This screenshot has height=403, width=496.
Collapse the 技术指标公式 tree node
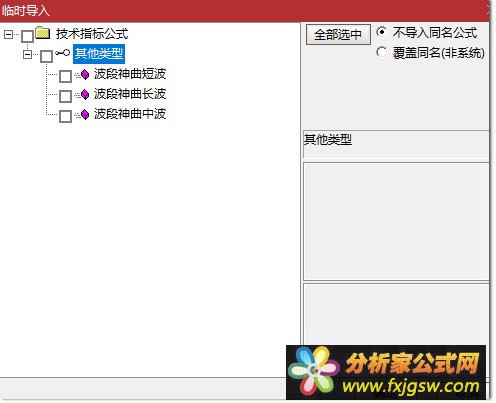pyautogui.click(x=8, y=34)
